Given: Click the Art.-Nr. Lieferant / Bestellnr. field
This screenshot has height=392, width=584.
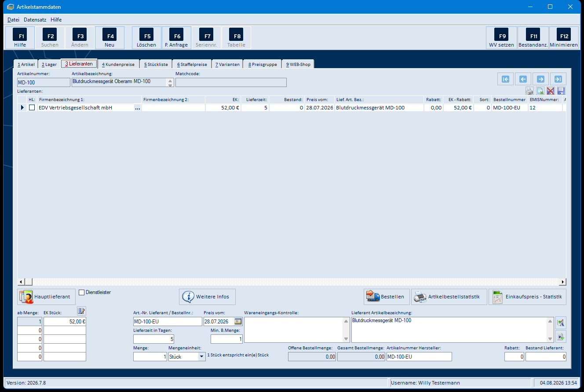Looking at the screenshot, I should pyautogui.click(x=168, y=322).
